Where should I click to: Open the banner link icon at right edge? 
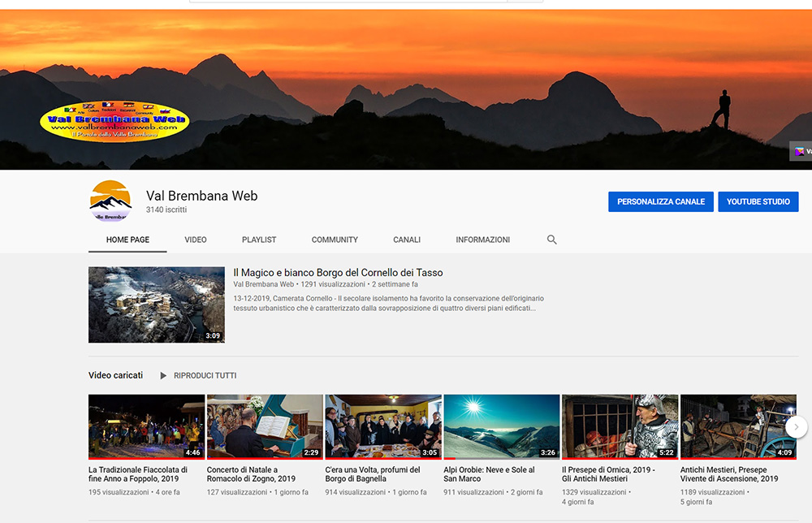click(x=801, y=151)
